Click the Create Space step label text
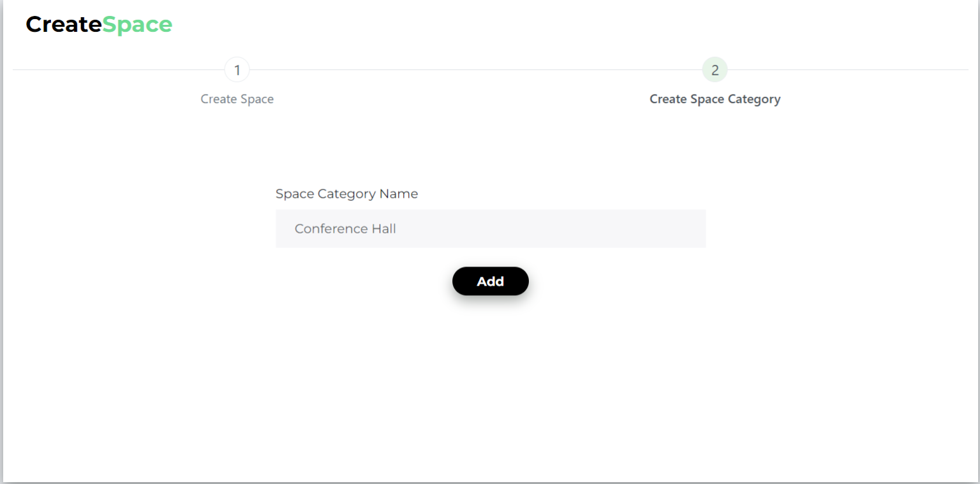Image resolution: width=980 pixels, height=484 pixels. [x=237, y=99]
